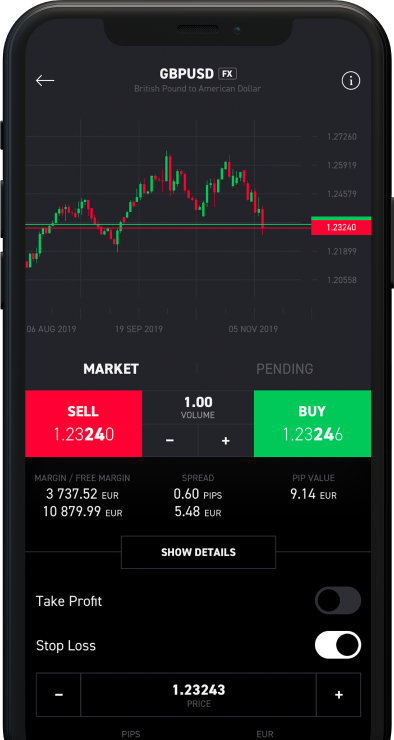
Task: Click the red 1.23240 price label on chart
Action: pos(341,227)
